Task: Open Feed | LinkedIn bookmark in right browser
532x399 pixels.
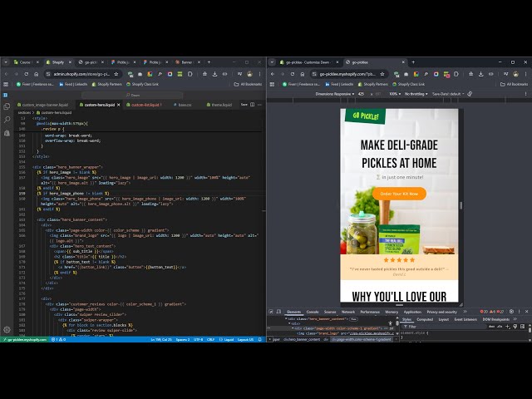Action: click(x=342, y=84)
